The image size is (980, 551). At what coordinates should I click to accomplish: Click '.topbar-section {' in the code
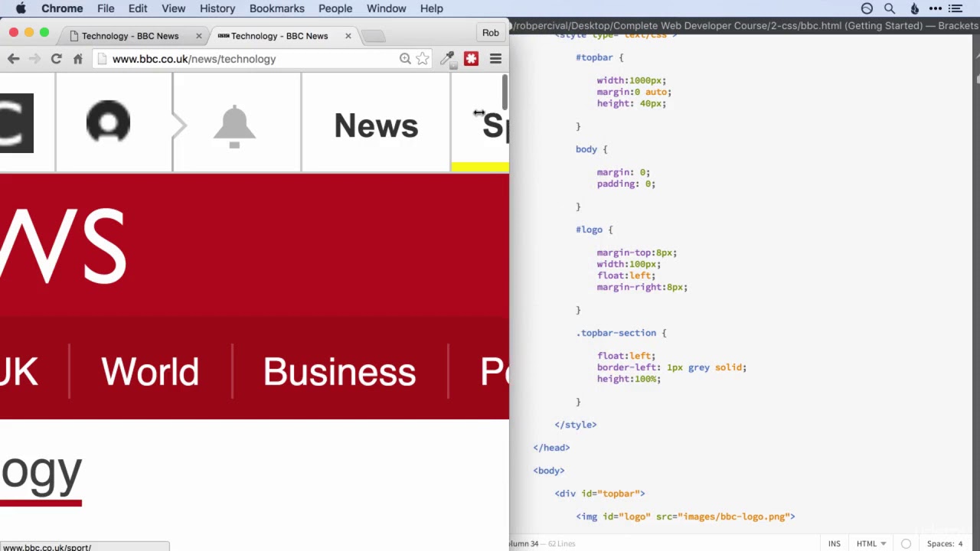621,333
